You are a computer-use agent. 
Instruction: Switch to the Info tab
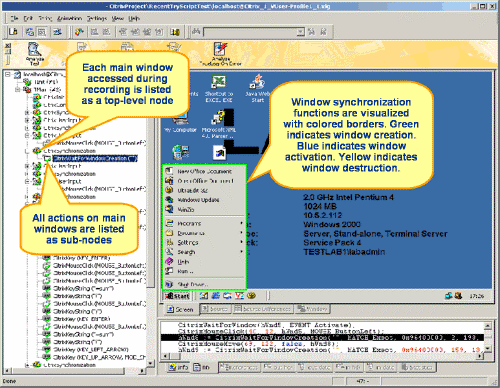[x=178, y=367]
